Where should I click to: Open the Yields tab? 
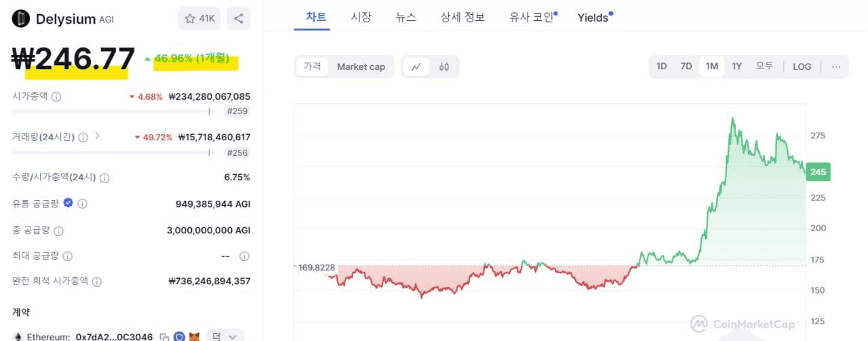tap(595, 18)
